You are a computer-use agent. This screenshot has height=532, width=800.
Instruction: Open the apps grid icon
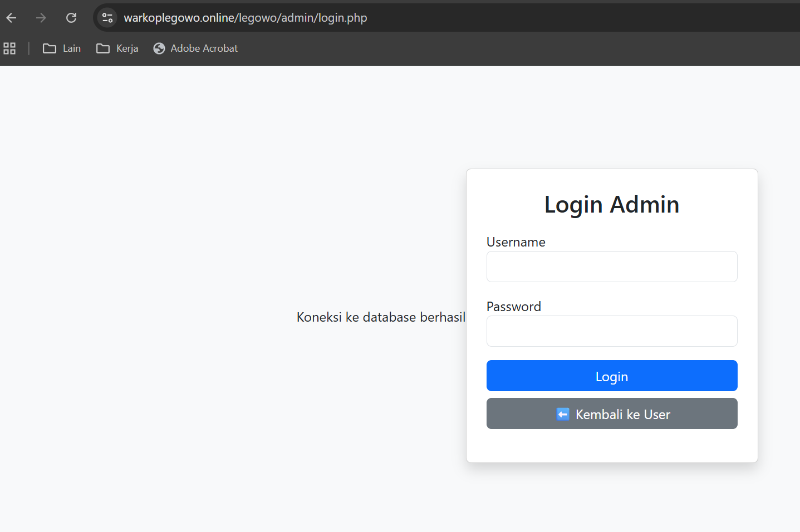(9, 48)
